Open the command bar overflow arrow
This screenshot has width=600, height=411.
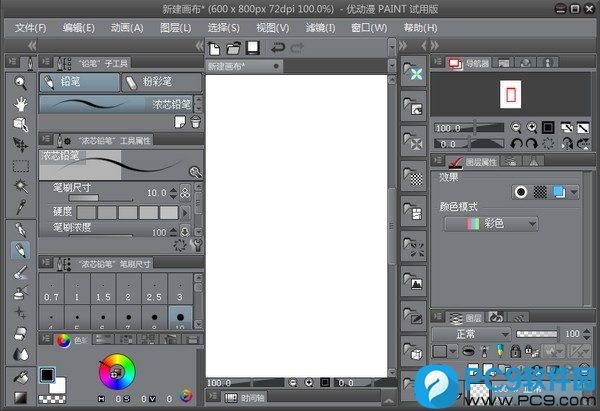tap(392, 48)
